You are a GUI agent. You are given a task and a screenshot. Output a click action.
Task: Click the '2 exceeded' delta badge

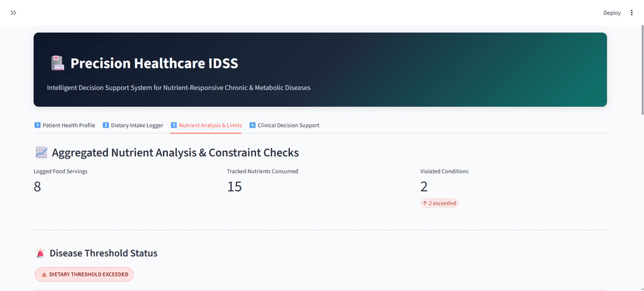click(440, 203)
